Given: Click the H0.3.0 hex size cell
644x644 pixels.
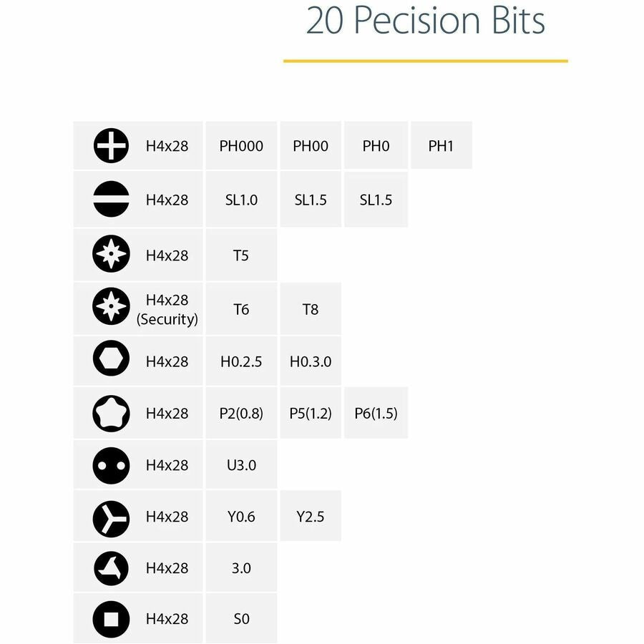Looking at the screenshot, I should [x=311, y=361].
